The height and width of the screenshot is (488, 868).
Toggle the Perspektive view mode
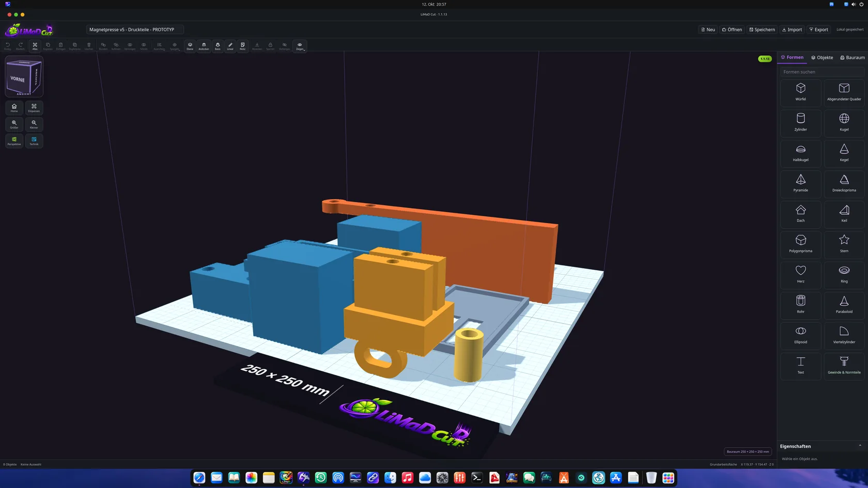click(x=14, y=140)
